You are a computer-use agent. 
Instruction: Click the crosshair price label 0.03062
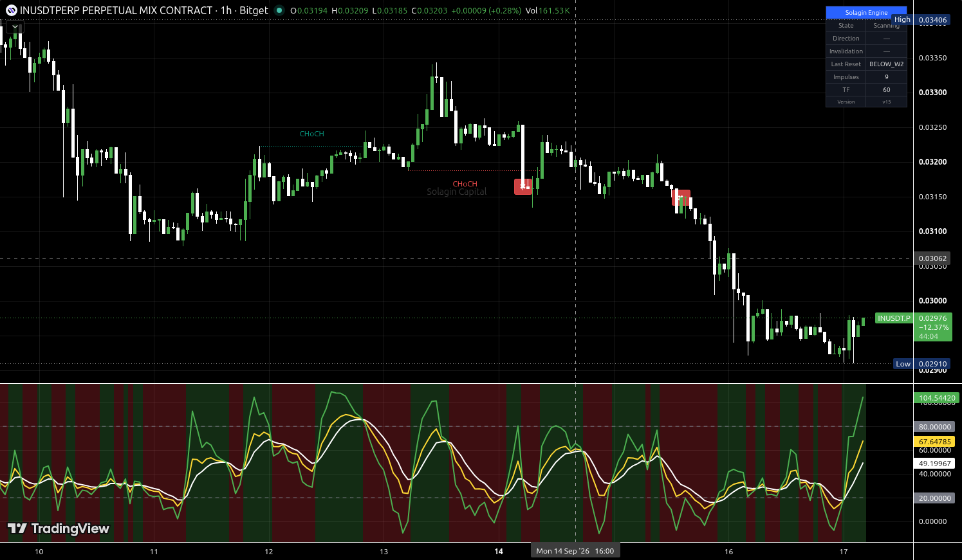(932, 258)
